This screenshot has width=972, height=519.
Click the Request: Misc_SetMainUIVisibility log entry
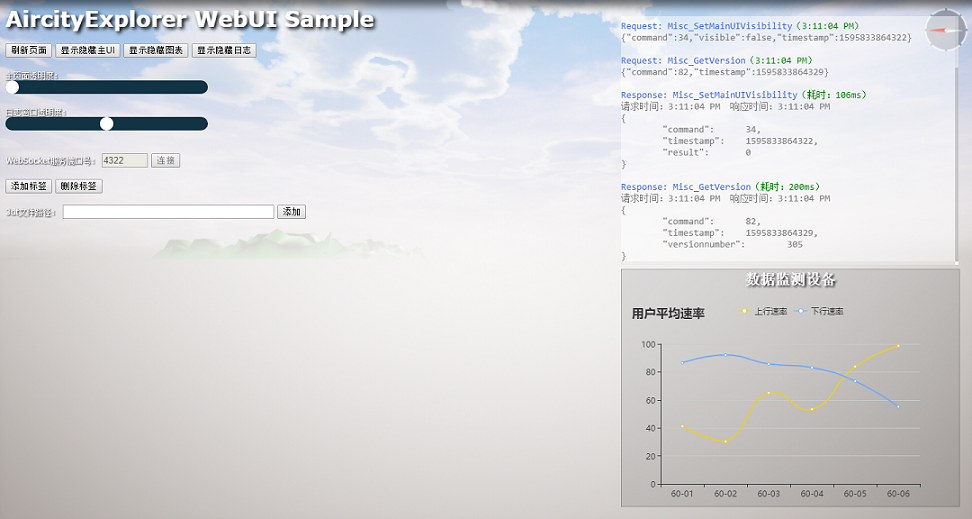tap(740, 26)
